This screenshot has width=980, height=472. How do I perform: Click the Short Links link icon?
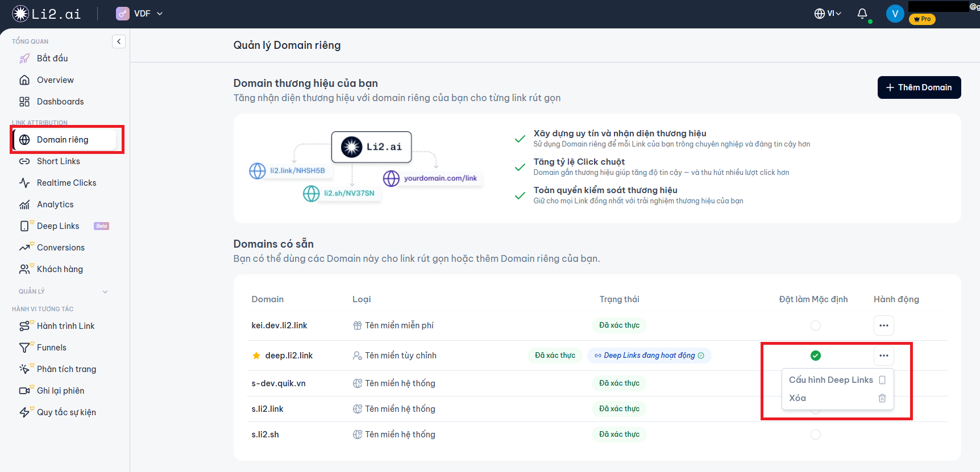tap(24, 161)
